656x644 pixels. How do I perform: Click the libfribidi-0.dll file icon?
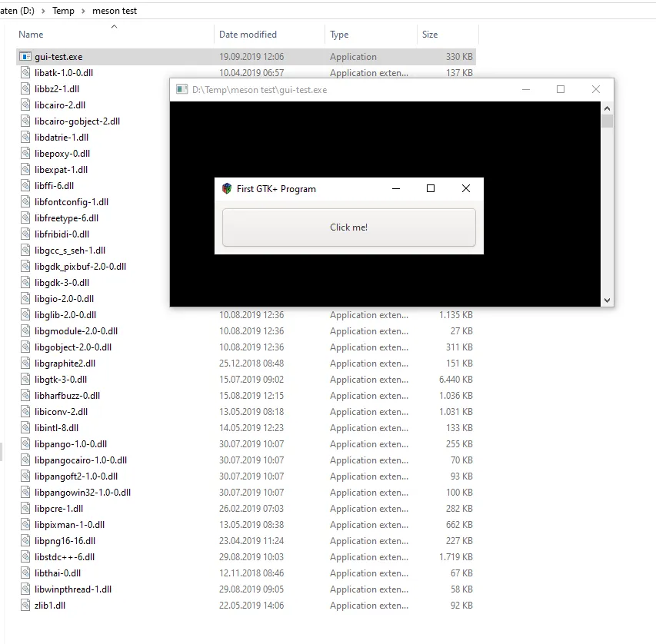[x=25, y=234]
